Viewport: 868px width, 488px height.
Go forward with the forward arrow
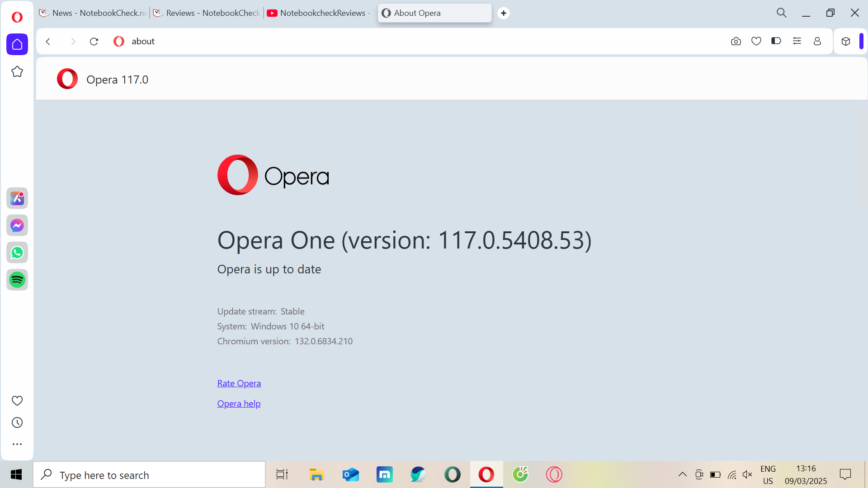(73, 42)
